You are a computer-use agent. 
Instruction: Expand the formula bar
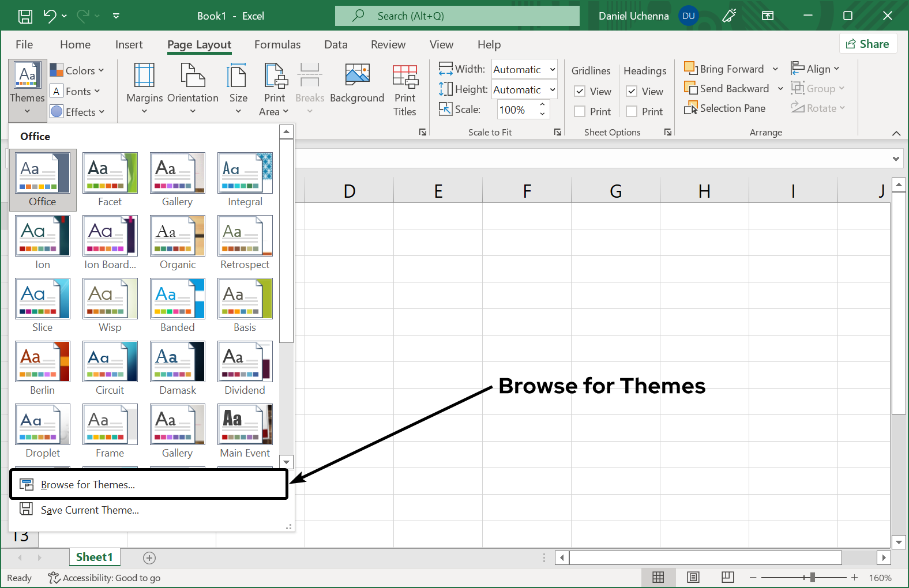click(896, 159)
